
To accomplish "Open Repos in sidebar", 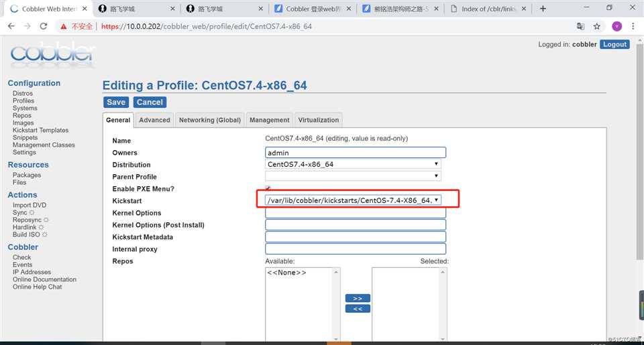I will point(21,116).
